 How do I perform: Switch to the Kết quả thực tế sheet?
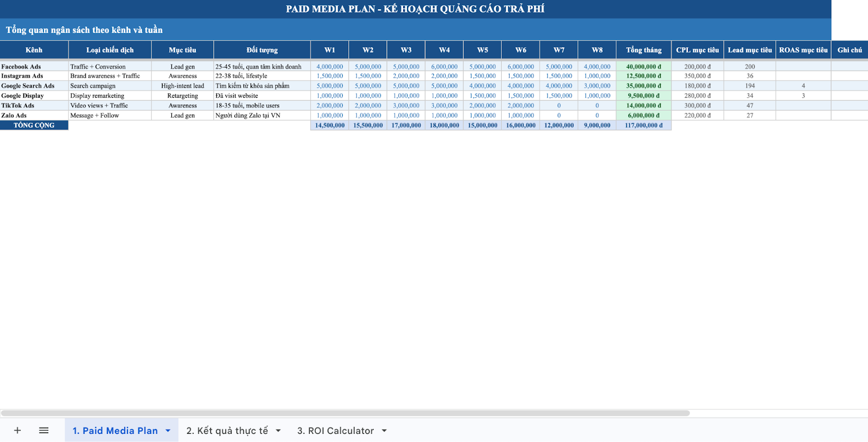(x=227, y=431)
